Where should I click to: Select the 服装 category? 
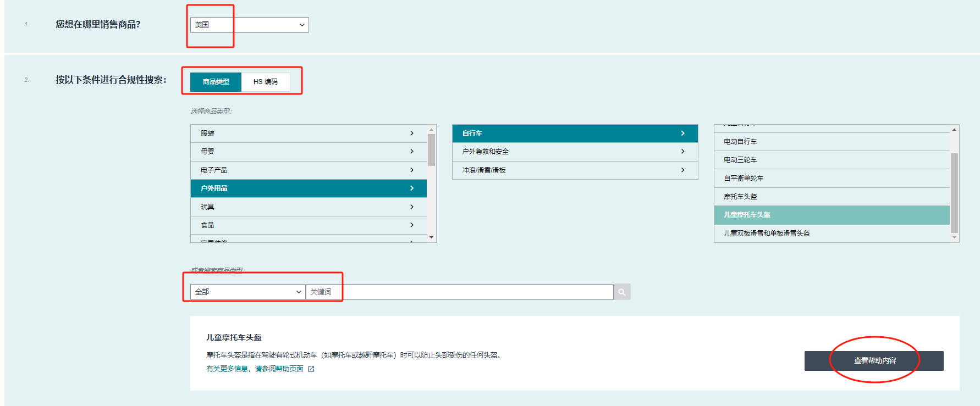click(309, 134)
